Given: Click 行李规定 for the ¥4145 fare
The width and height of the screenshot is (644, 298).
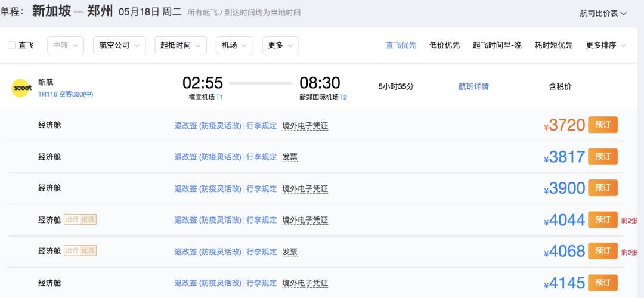Looking at the screenshot, I should click(262, 283).
